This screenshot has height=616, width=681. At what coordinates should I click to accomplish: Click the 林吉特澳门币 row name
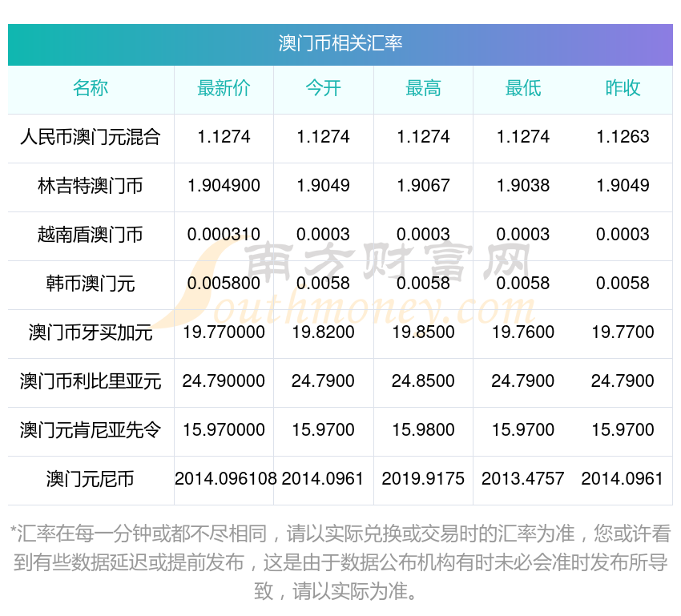click(91, 186)
